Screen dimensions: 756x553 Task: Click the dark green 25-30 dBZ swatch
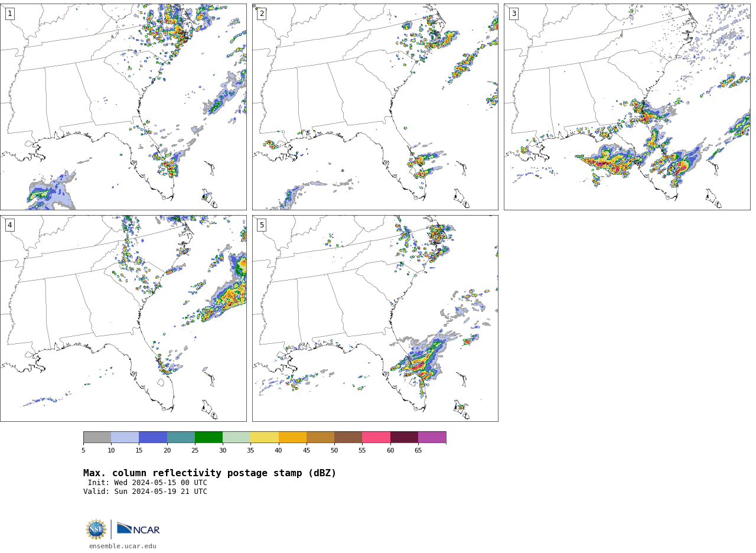[208, 437]
